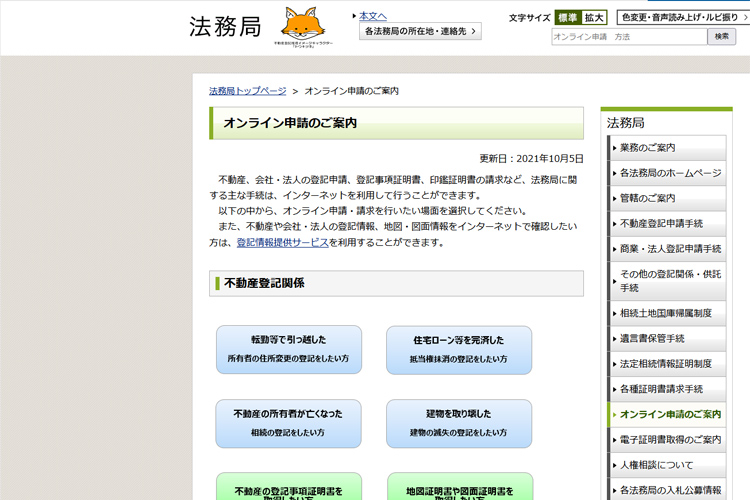Open 各法務局のホームページ sidebar item

(x=667, y=173)
